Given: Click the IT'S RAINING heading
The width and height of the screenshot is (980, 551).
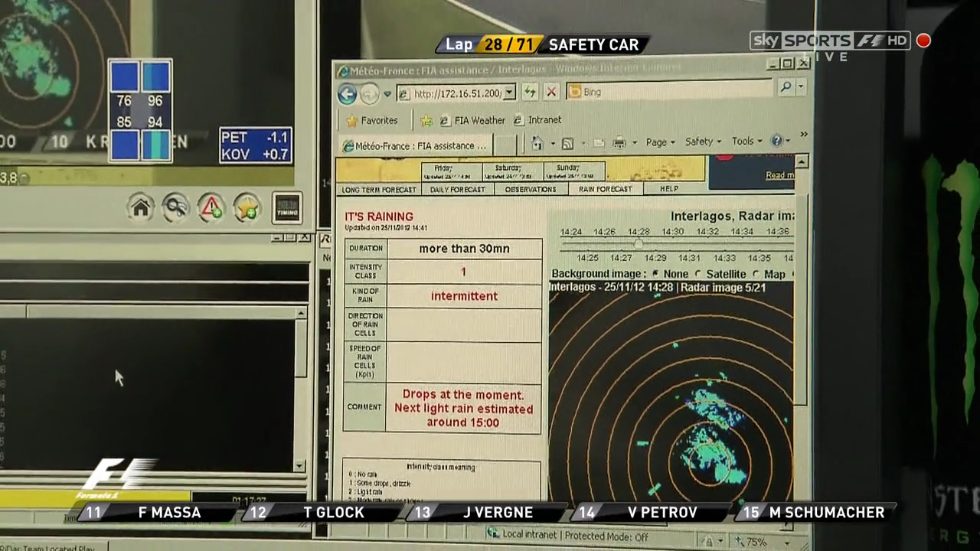Looking at the screenshot, I should (379, 217).
